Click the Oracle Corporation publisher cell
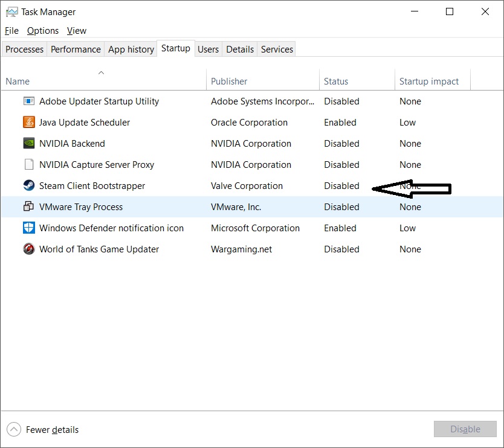Screen dimensions: 504x448 pyautogui.click(x=249, y=123)
